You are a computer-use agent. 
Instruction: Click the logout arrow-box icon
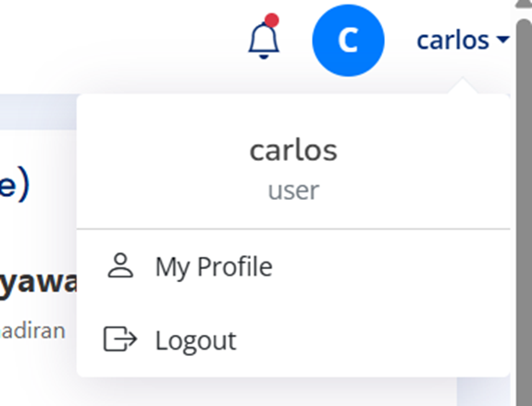(x=120, y=338)
